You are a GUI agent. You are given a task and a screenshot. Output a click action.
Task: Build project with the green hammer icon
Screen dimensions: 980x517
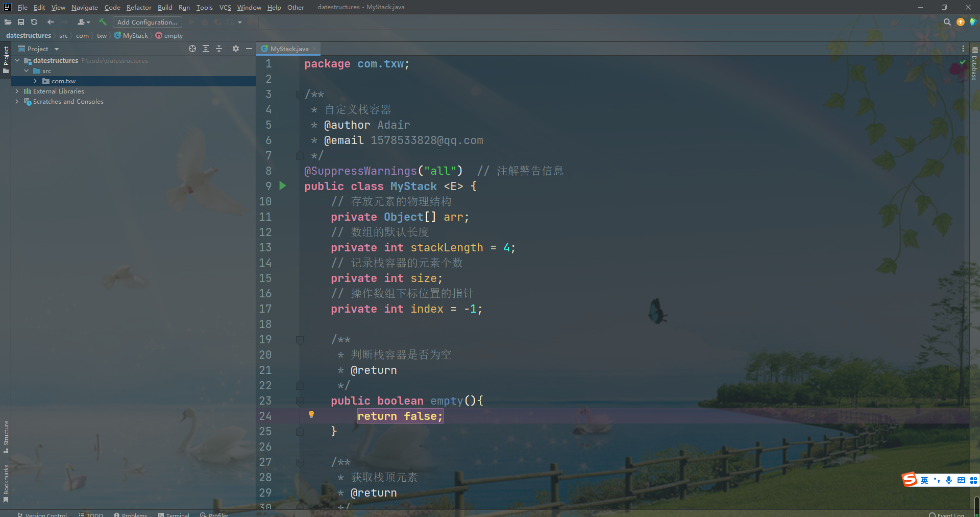103,22
